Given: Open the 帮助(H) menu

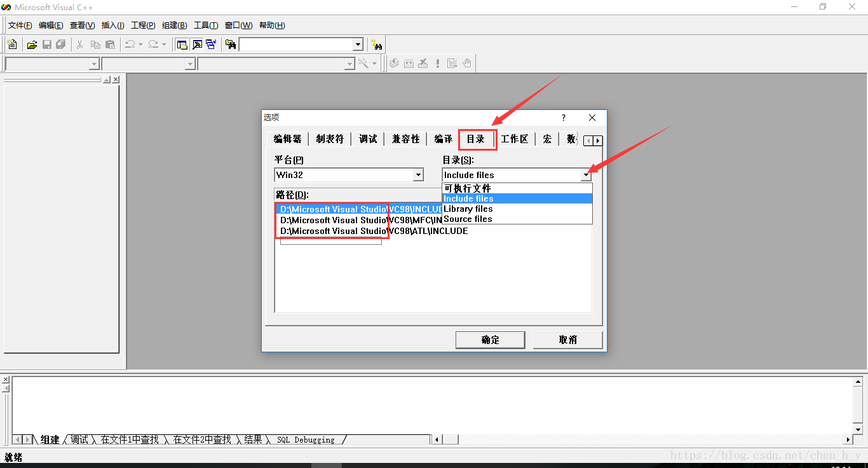Looking at the screenshot, I should pos(272,25).
